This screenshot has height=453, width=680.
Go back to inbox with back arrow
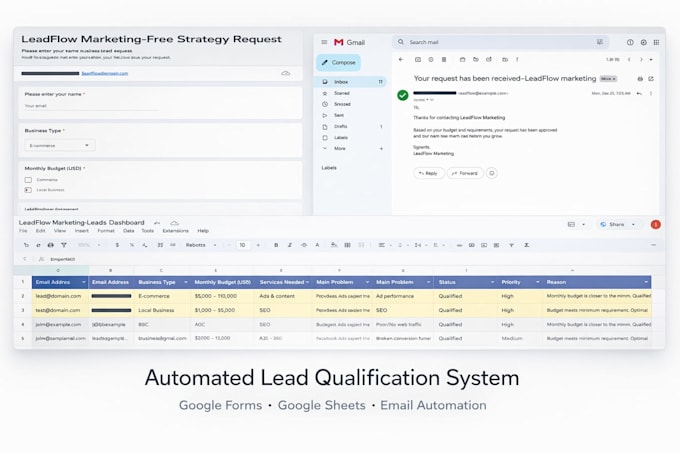pos(401,59)
